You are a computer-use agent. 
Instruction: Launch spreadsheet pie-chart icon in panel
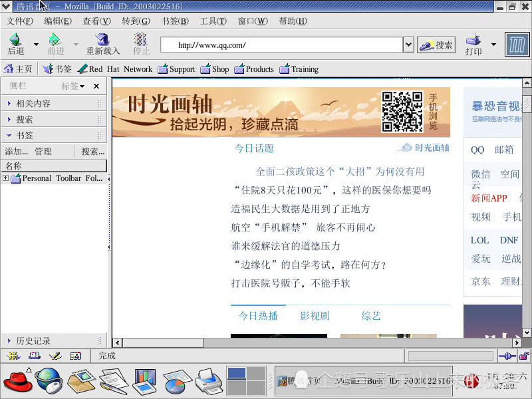point(177,382)
